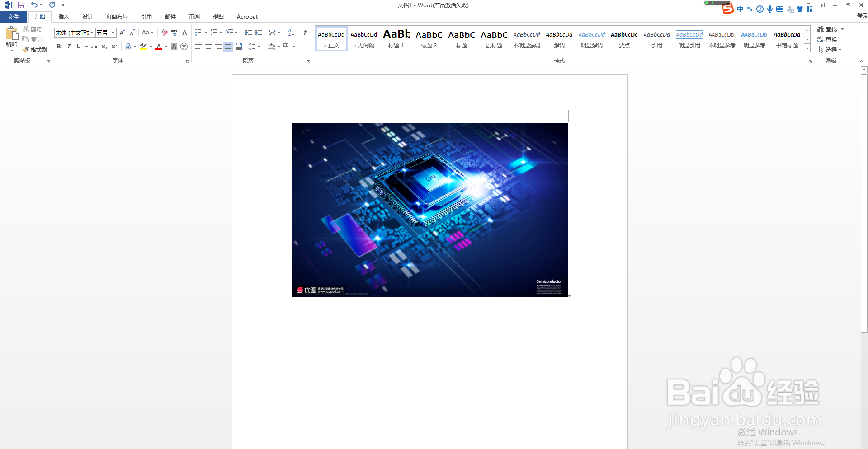Switch to the Acrobat tab
868x449 pixels.
(247, 17)
